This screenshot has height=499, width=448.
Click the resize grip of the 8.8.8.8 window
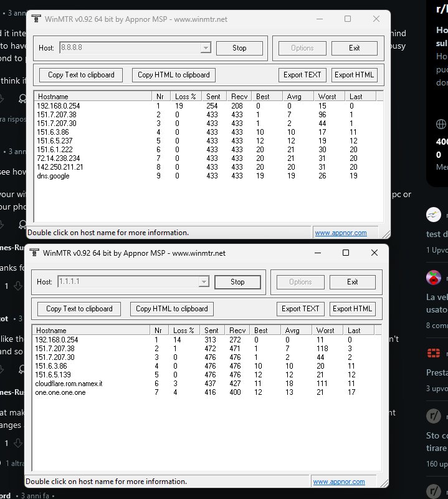point(386,235)
